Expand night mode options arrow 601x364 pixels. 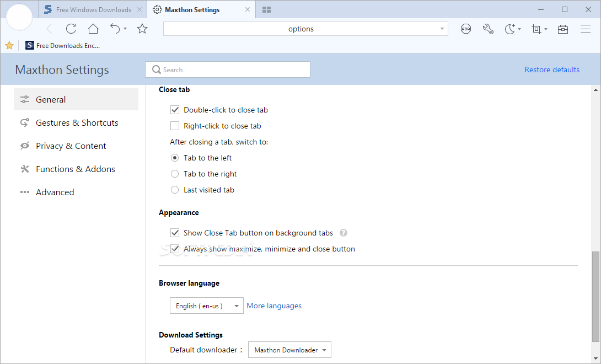tap(519, 29)
